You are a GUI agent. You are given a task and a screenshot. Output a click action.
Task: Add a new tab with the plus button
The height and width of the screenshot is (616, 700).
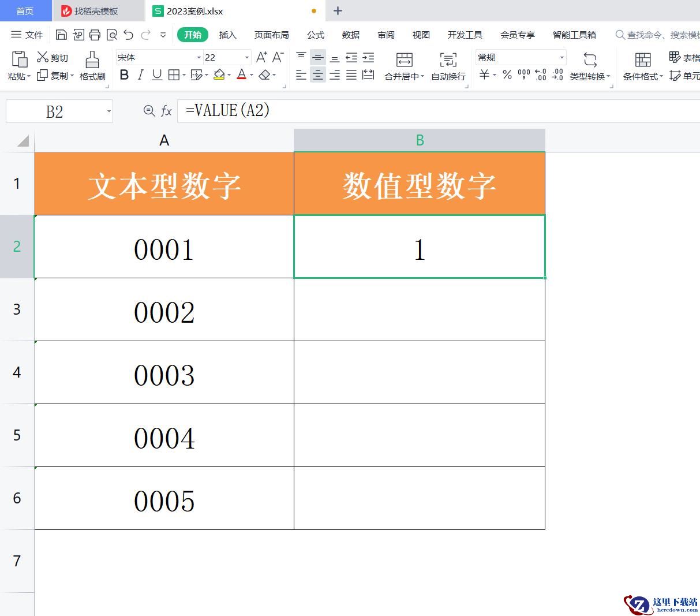point(338,10)
